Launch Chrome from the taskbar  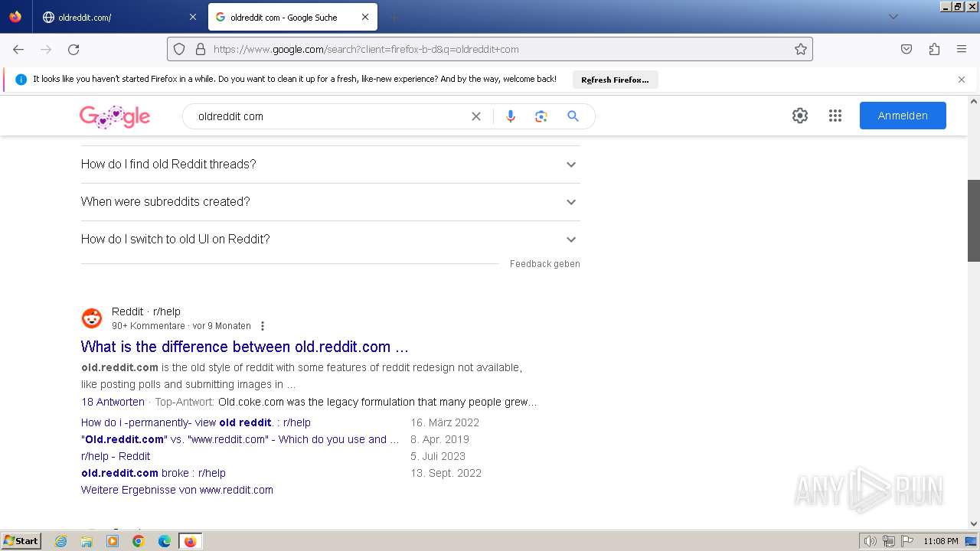[x=139, y=541]
